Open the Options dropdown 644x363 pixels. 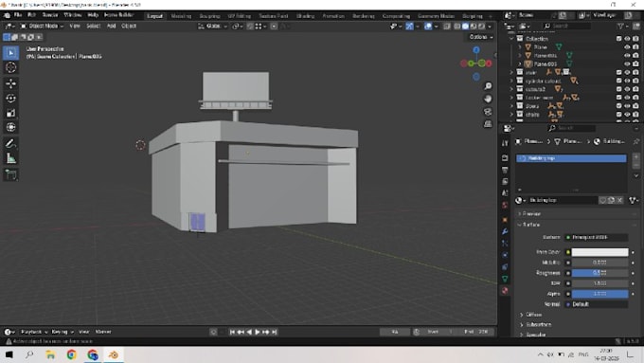coord(481,37)
